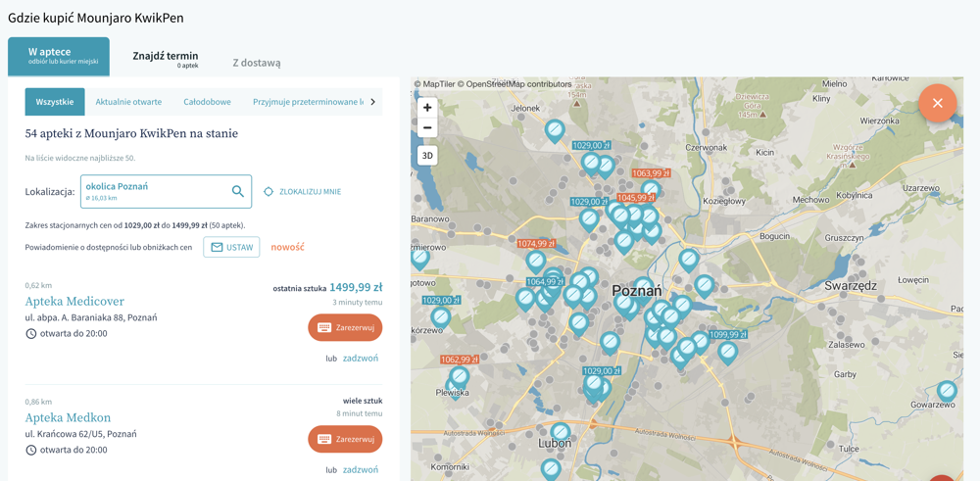Close the map with orange X button

937,103
